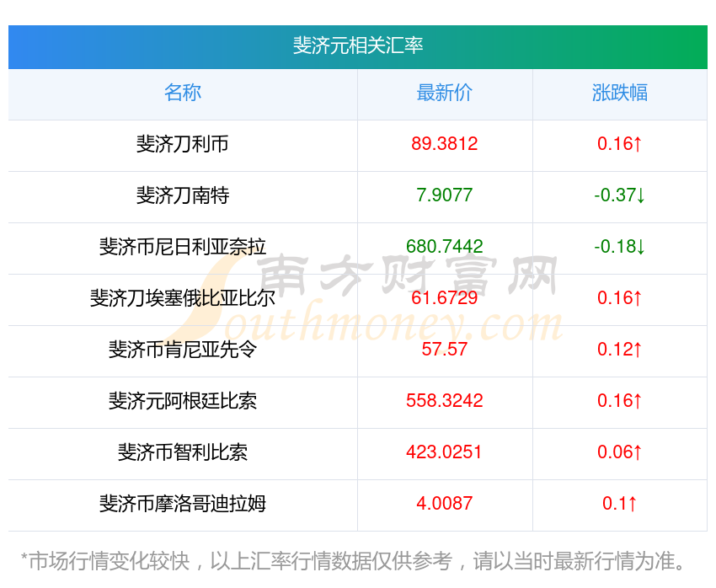
Task: Select the 最新价 column header
Action: click(x=444, y=93)
